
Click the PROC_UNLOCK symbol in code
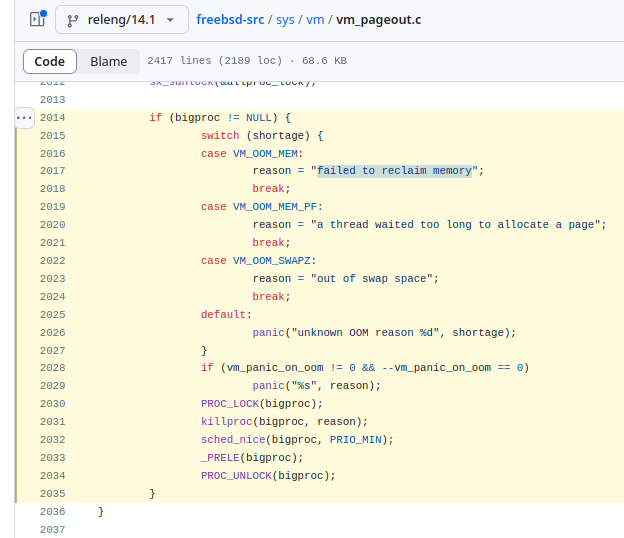238,475
